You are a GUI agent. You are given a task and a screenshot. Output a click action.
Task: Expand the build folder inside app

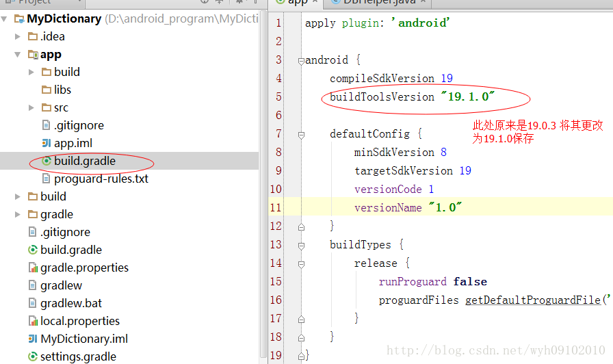point(31,72)
